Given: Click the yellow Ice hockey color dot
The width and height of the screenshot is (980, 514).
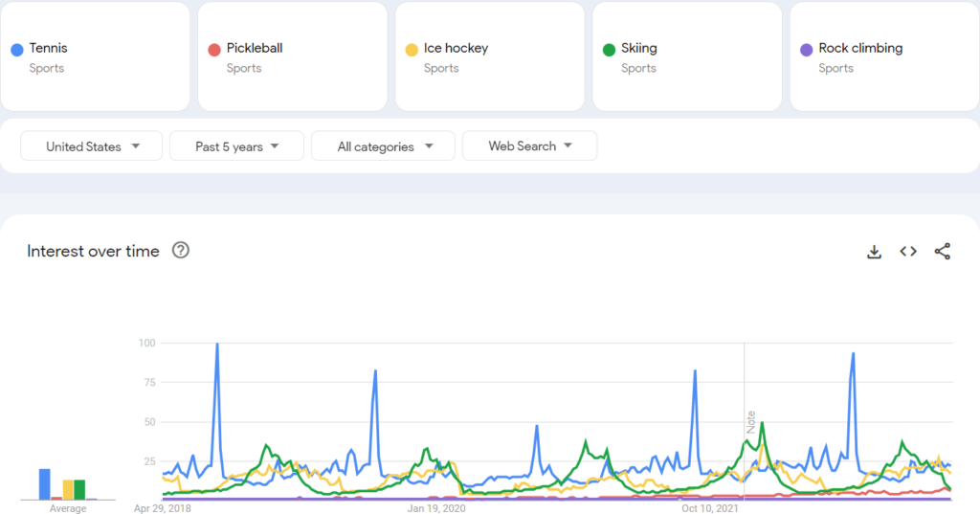Looking at the screenshot, I should point(412,50).
